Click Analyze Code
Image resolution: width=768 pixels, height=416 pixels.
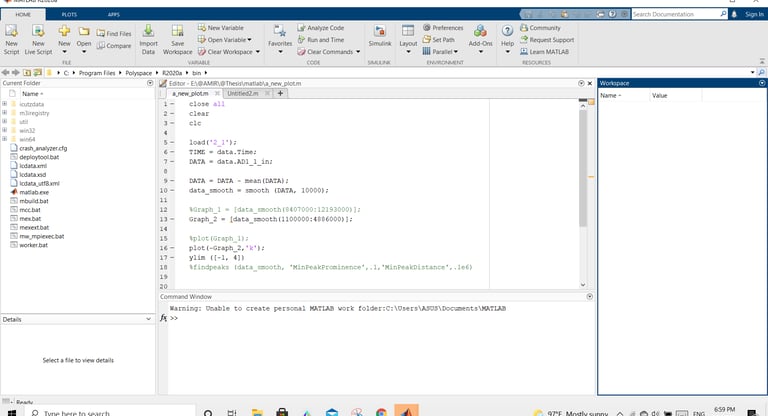point(321,28)
